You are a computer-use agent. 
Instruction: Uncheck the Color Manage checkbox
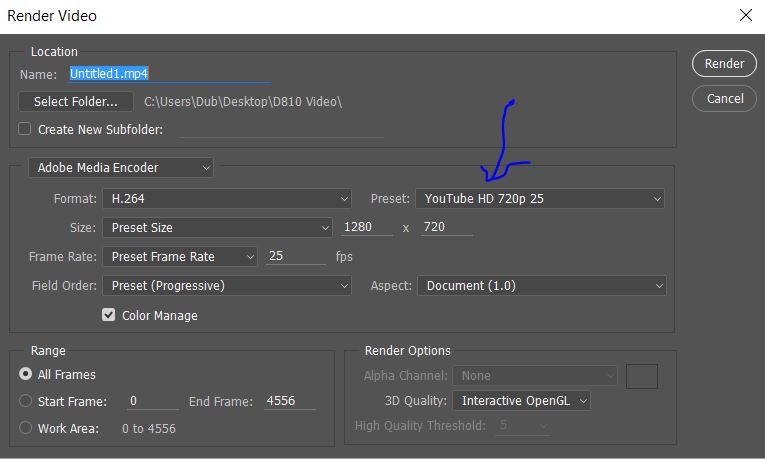(x=109, y=315)
